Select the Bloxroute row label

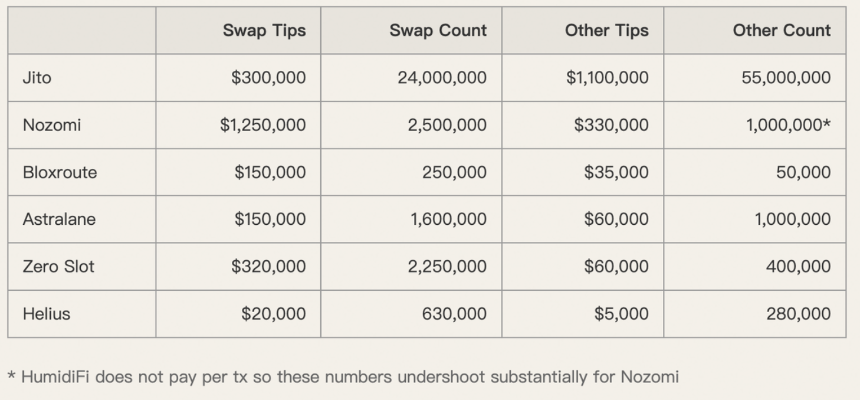(x=60, y=172)
